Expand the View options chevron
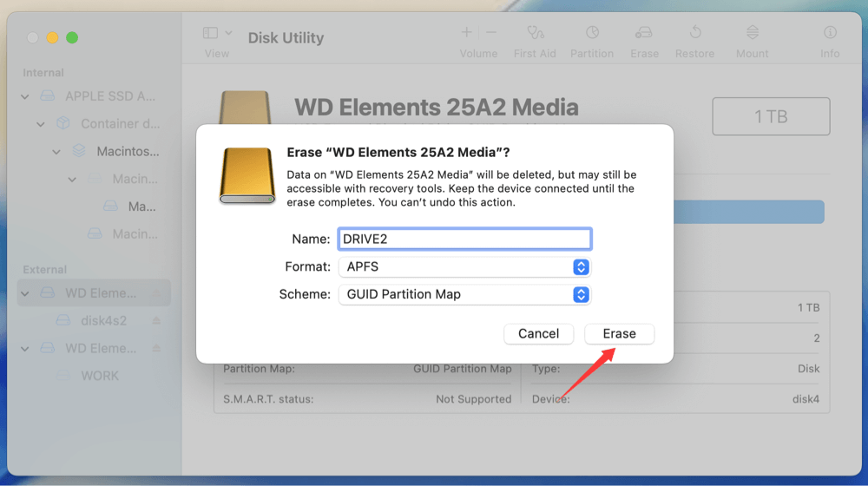 coord(228,33)
